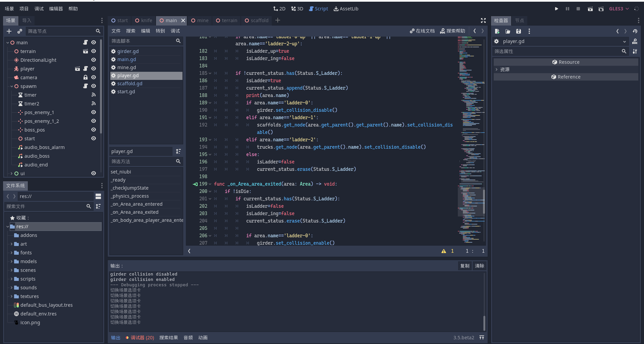Screen dimensions: 644x344
Task: Collapse the main node in the scene tree
Action: point(8,43)
